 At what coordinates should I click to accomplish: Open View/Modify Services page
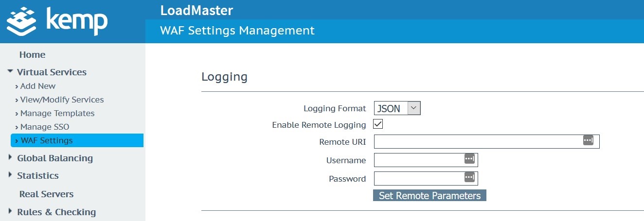click(62, 100)
